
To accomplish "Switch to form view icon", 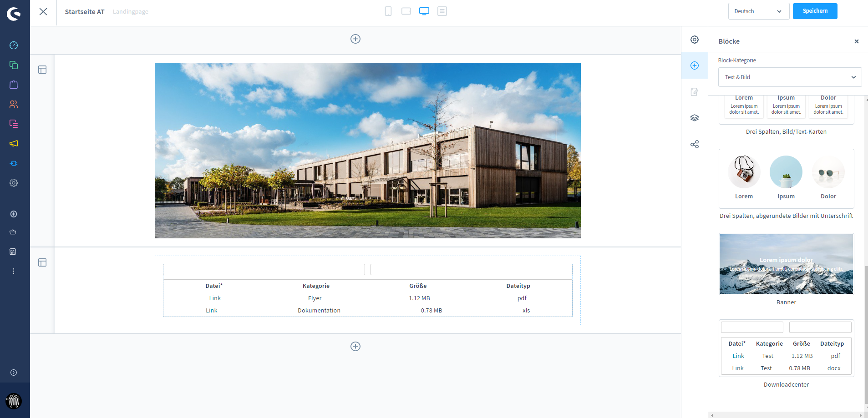I will click(442, 11).
